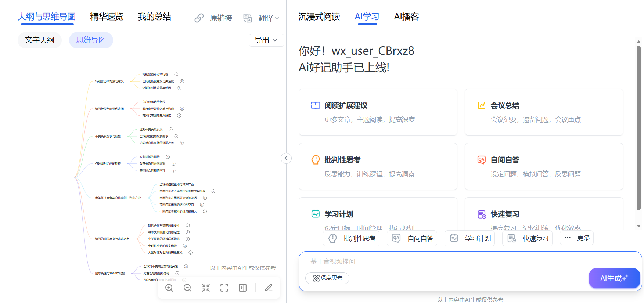
Task: Expand count badge beside 美国汽车市场的结构性空白
Action: [202, 205]
